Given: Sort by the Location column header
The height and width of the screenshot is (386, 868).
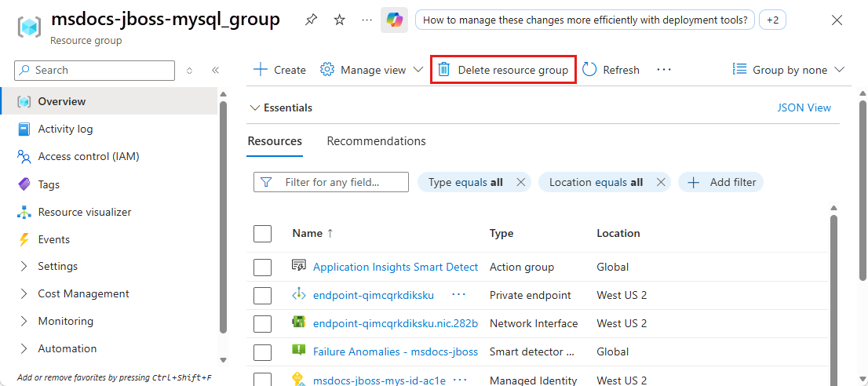Looking at the screenshot, I should point(618,233).
